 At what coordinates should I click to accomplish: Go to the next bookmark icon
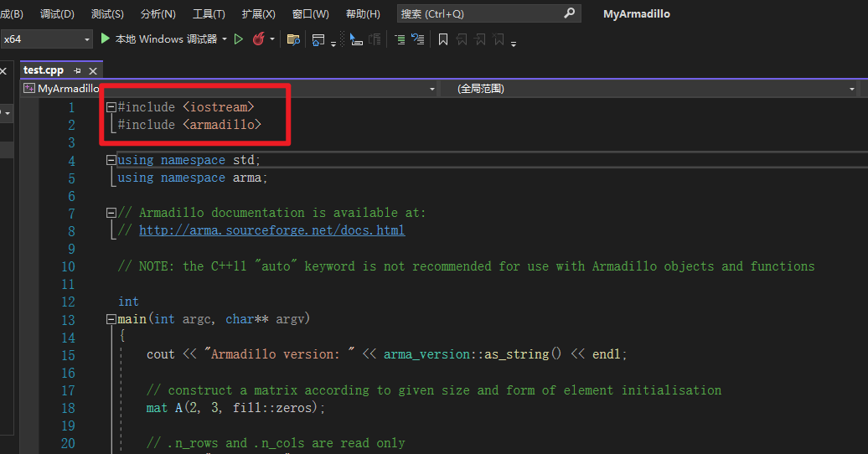(481, 39)
